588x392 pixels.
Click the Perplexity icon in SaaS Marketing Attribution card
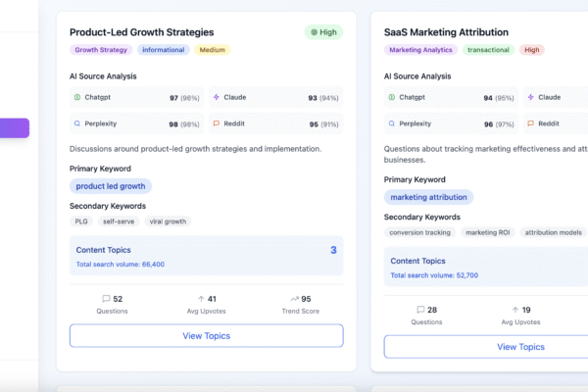coord(391,123)
